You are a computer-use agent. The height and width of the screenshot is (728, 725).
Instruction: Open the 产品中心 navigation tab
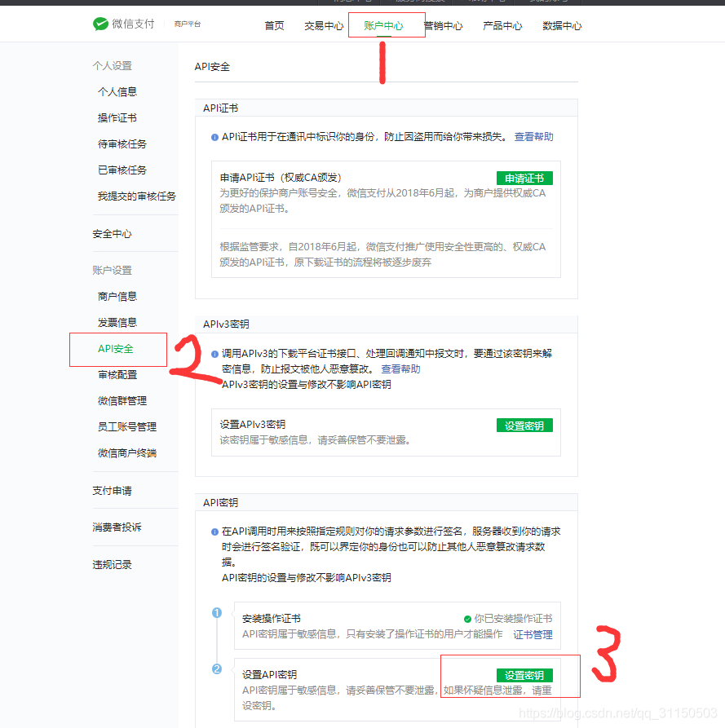[x=502, y=25]
